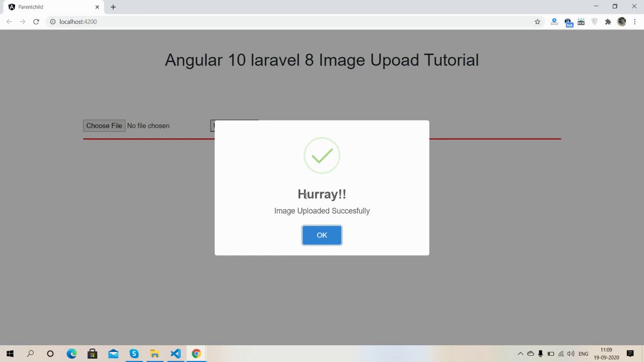Click the browser forward arrow

coord(23,22)
